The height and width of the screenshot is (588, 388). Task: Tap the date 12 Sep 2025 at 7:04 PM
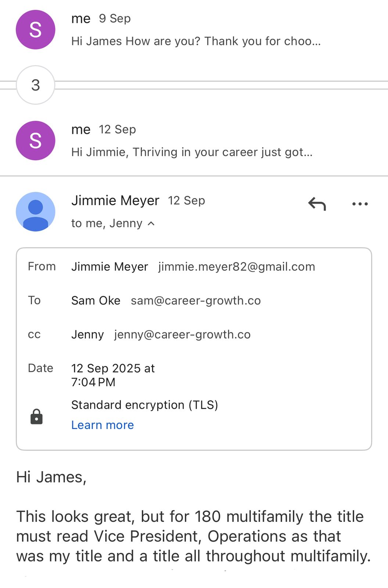113,375
